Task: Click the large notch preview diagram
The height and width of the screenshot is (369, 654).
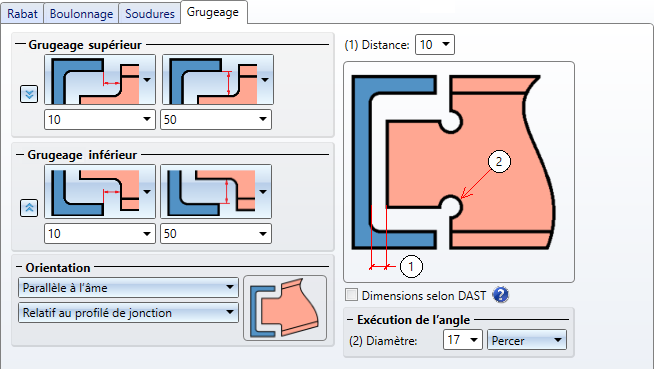Action: pos(459,172)
